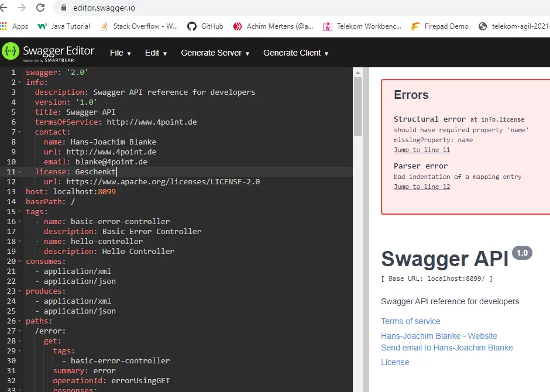550x392 pixels.
Task: Open the telekom-agil-2021 bookmark
Action: [x=514, y=26]
